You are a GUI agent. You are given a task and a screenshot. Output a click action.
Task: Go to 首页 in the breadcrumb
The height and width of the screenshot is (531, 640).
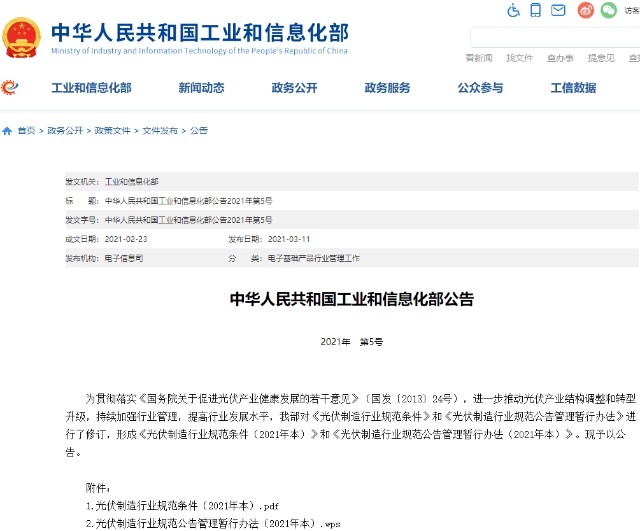point(27,131)
